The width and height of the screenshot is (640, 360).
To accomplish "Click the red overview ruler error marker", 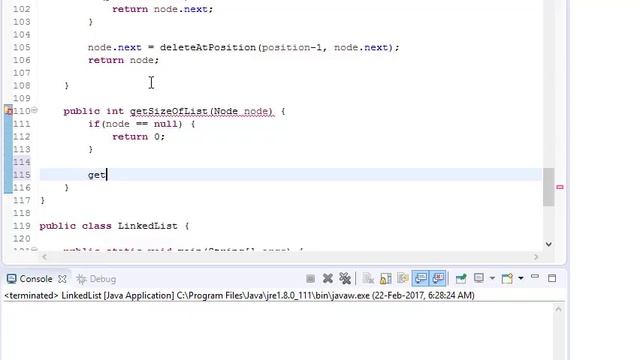I will pyautogui.click(x=560, y=187).
